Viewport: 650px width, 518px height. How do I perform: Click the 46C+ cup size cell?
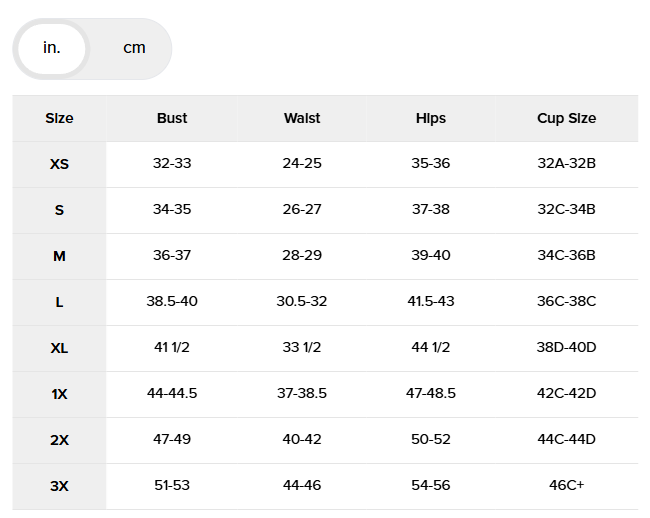(x=566, y=486)
